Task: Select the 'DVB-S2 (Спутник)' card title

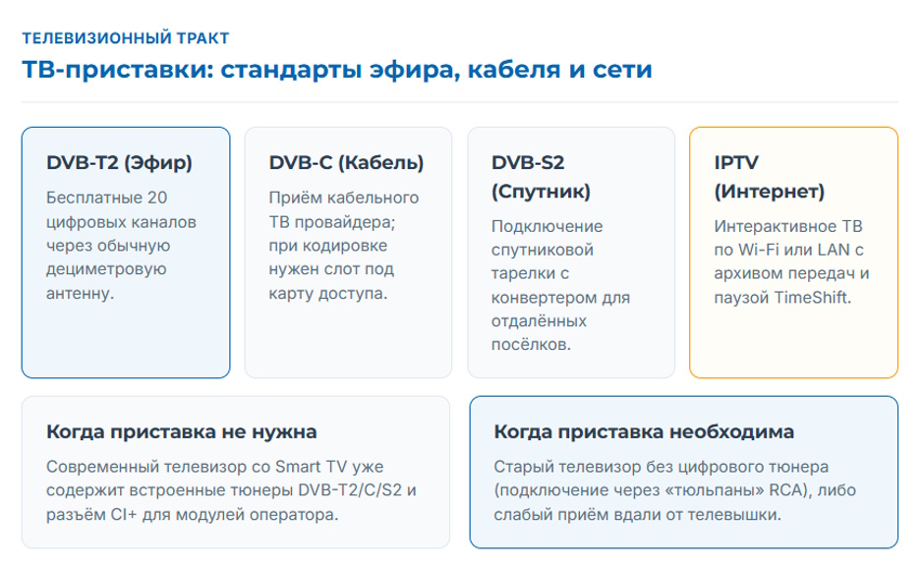Action: click(541, 177)
